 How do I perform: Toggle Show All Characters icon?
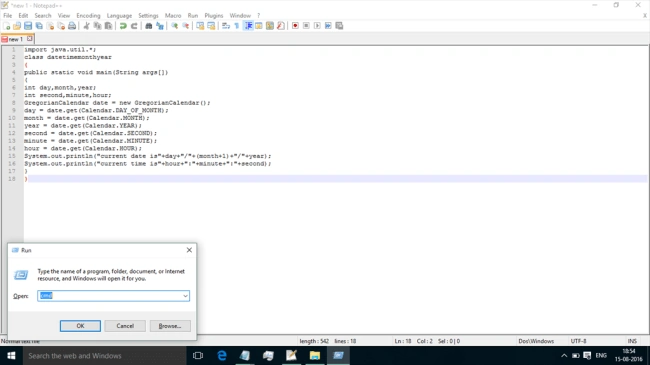point(237,26)
